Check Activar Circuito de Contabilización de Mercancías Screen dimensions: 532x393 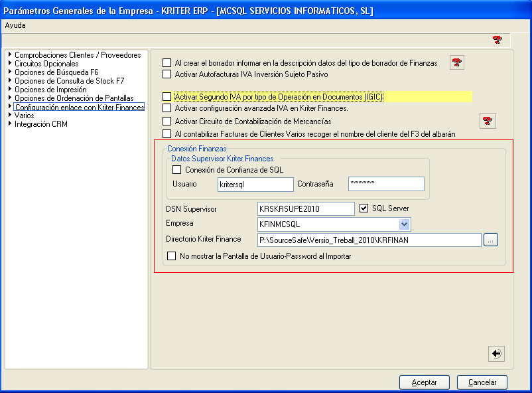point(166,121)
